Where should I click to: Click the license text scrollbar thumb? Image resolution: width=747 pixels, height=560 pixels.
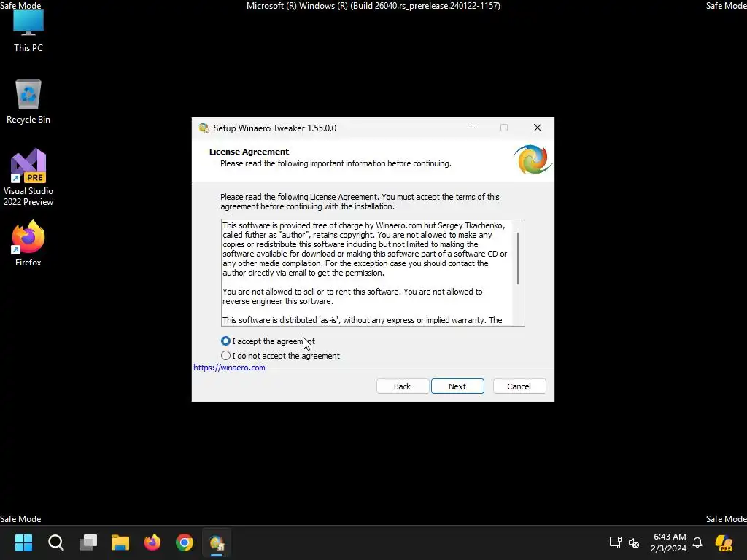click(518, 259)
